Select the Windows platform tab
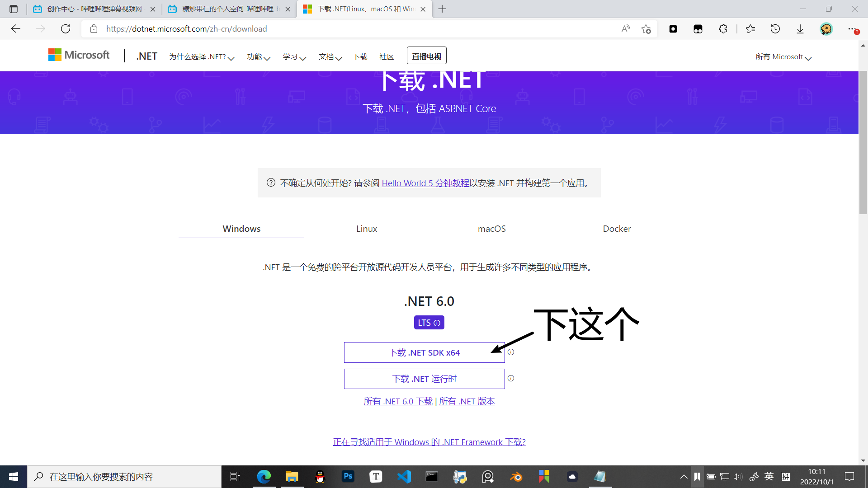The height and width of the screenshot is (488, 868). pyautogui.click(x=241, y=229)
